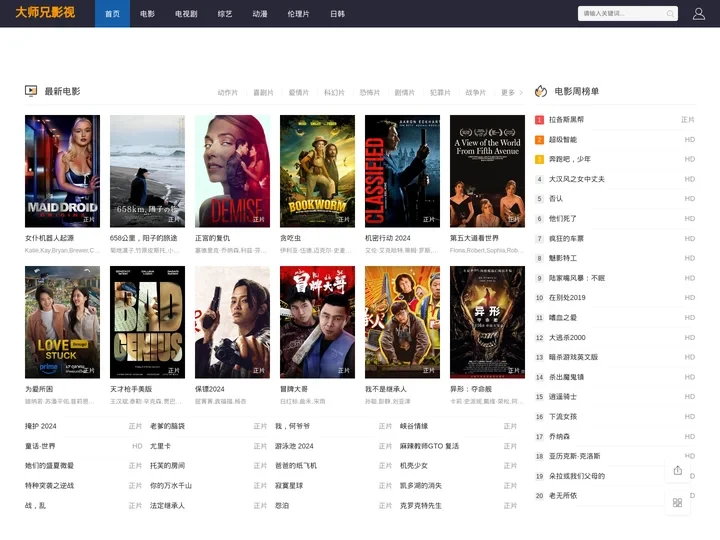Open Love Stuck movie poster
Image resolution: width=720 pixels, height=540 pixels.
62,322
